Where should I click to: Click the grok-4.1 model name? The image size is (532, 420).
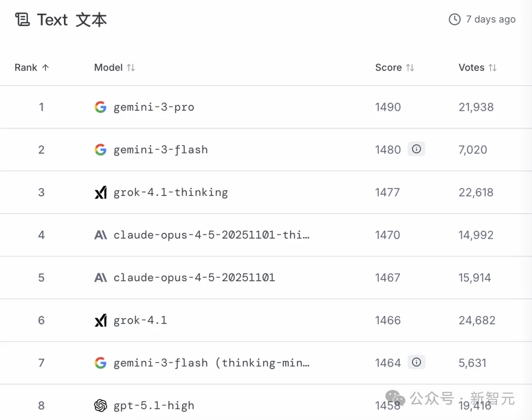pyautogui.click(x=141, y=320)
